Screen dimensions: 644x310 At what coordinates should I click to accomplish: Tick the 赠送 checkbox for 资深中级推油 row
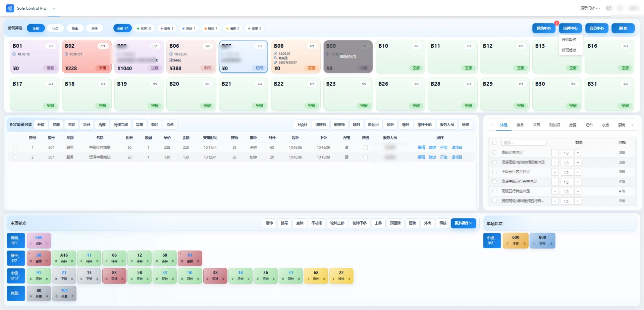366,157
